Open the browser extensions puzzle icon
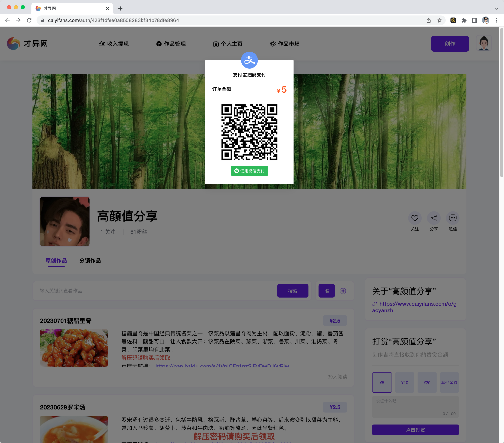 click(464, 20)
